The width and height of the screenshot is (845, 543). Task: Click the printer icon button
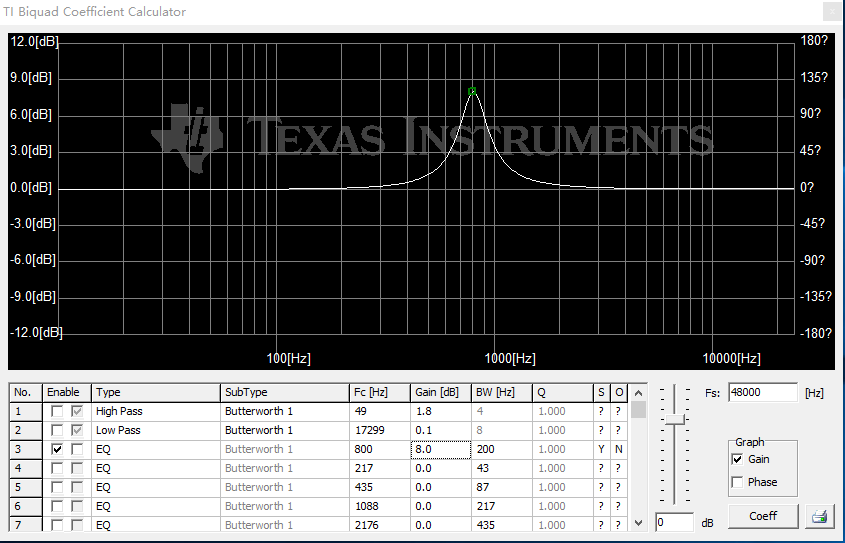(820, 517)
